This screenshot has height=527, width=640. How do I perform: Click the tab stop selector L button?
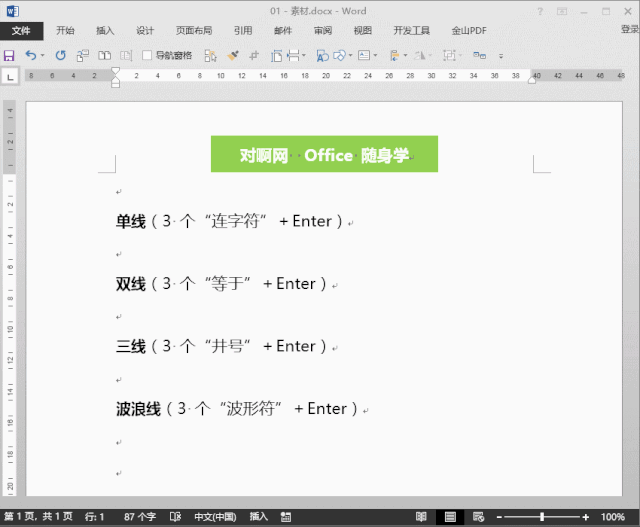(x=10, y=76)
